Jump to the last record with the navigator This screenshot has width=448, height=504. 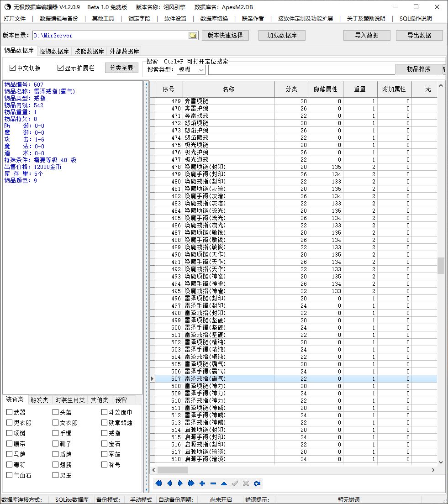pyautogui.click(x=191, y=483)
